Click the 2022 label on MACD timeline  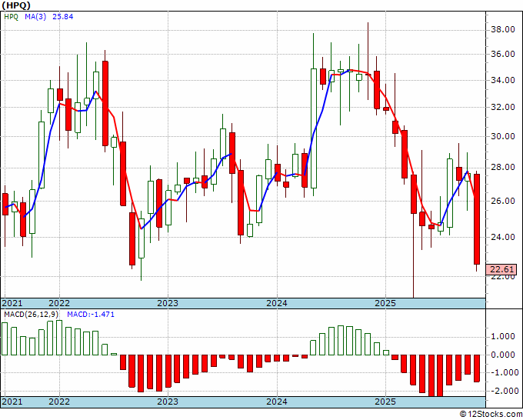(59, 402)
